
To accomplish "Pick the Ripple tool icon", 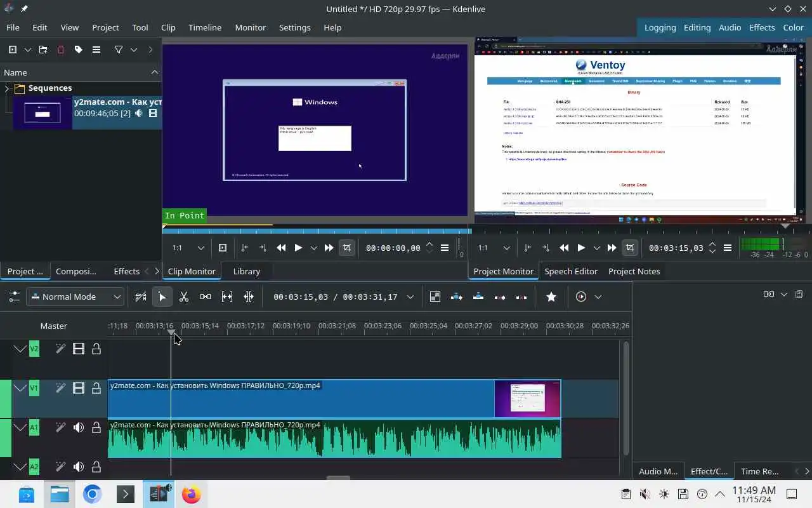I will click(x=249, y=297).
